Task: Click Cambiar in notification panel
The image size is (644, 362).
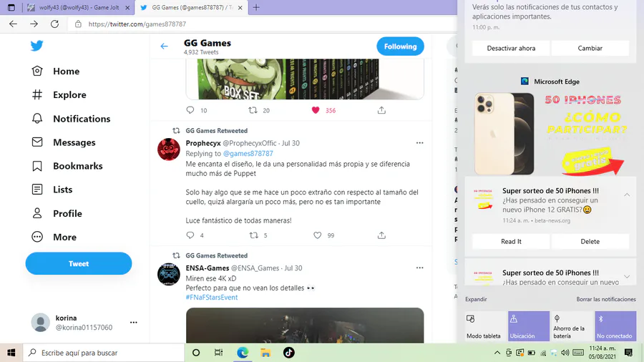Action: [x=590, y=48]
